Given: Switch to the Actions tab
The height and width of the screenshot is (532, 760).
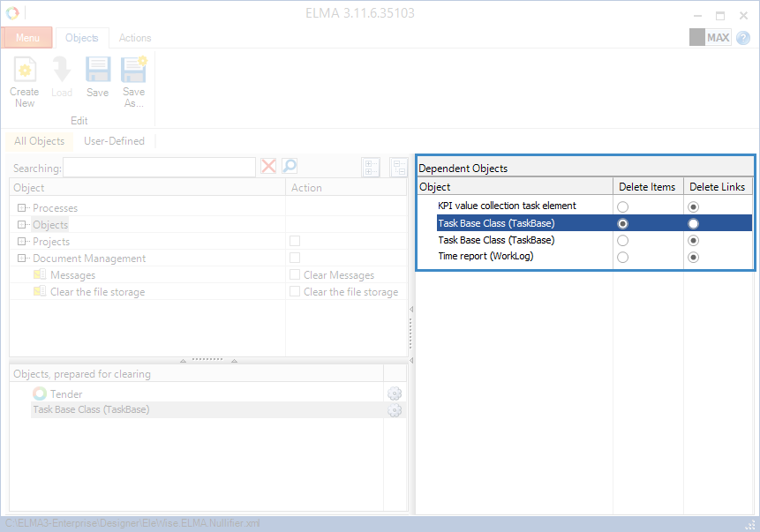Looking at the screenshot, I should click(x=135, y=38).
